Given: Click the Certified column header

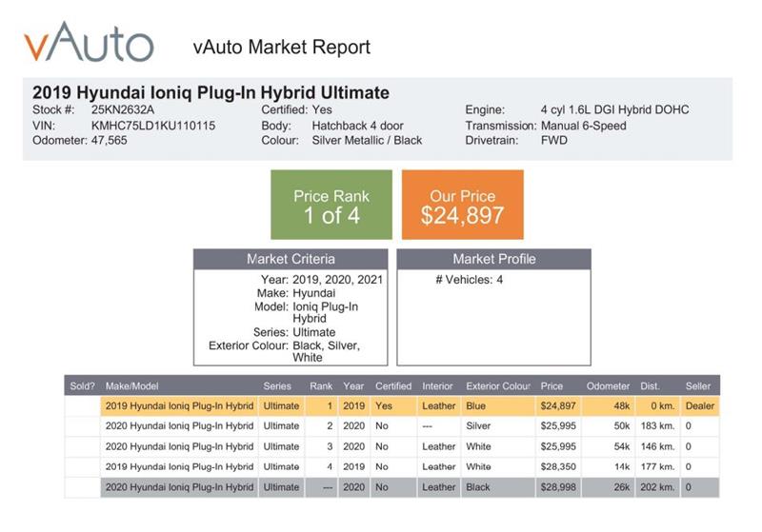Looking at the screenshot, I should (393, 386).
